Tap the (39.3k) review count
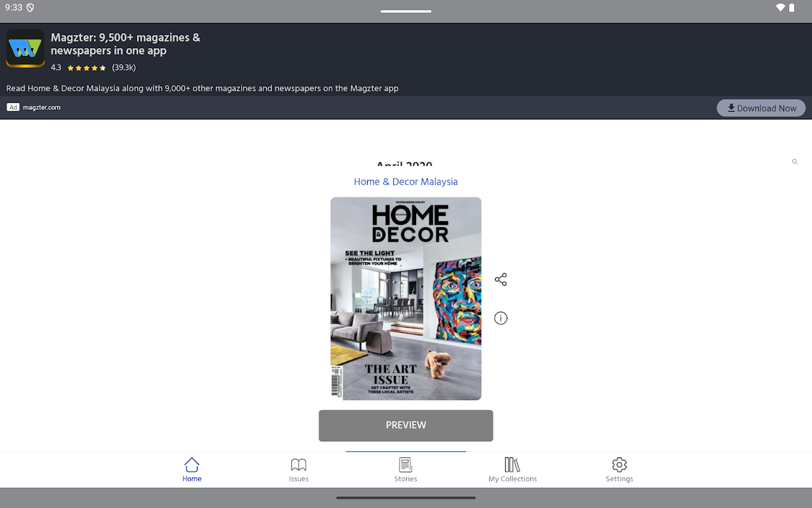The height and width of the screenshot is (508, 812). click(x=124, y=67)
